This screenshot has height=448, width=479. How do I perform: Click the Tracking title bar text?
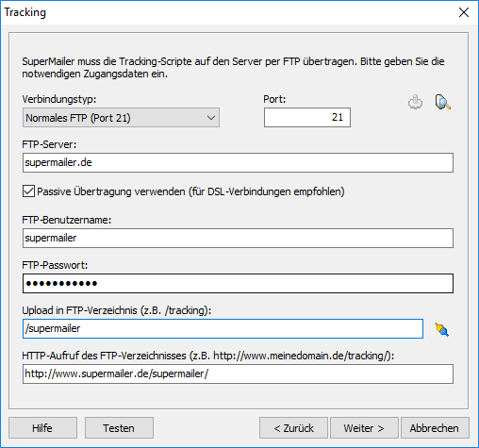[x=25, y=12]
